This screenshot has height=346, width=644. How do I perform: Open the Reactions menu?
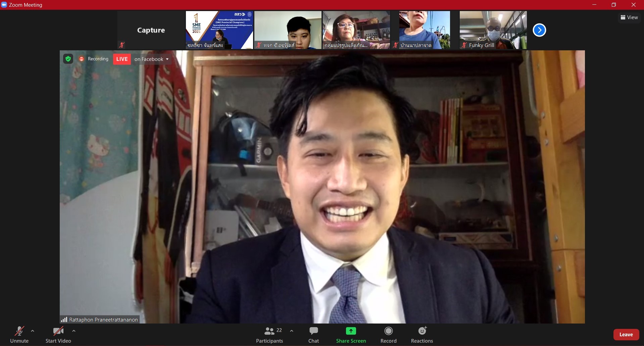(422, 335)
